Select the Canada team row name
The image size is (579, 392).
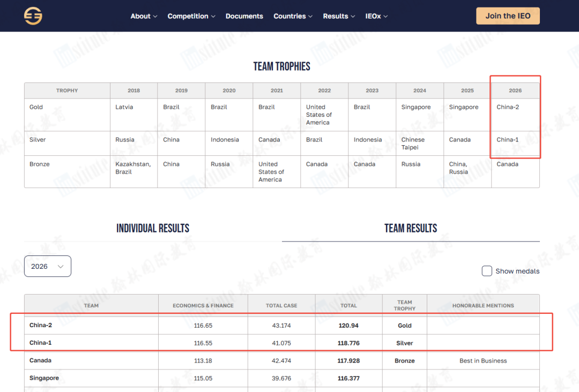(40, 360)
